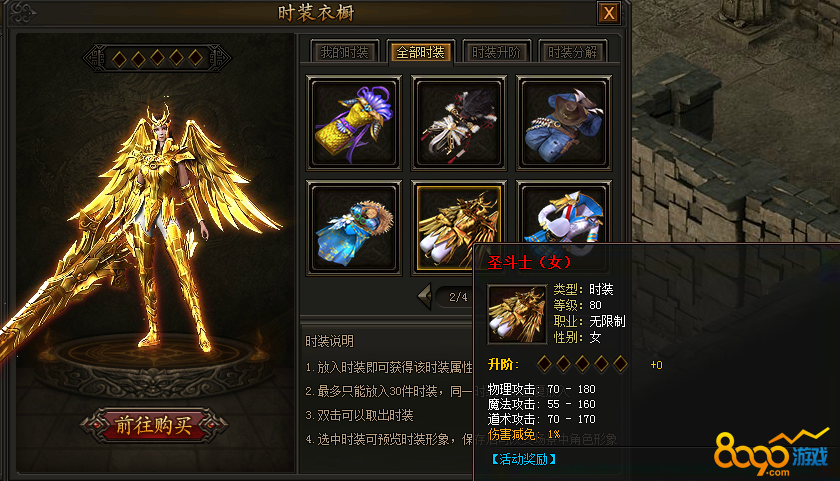Open the 我的时装 tab

pos(344,52)
